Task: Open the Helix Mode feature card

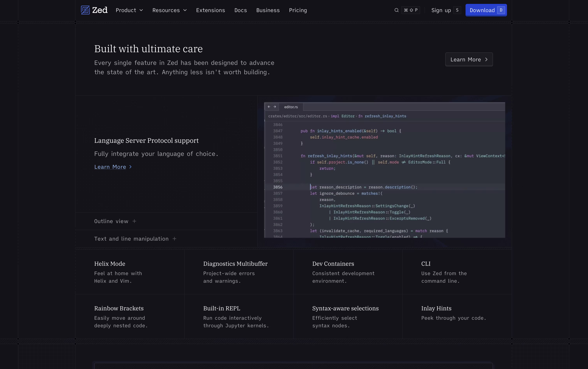Action: click(130, 272)
